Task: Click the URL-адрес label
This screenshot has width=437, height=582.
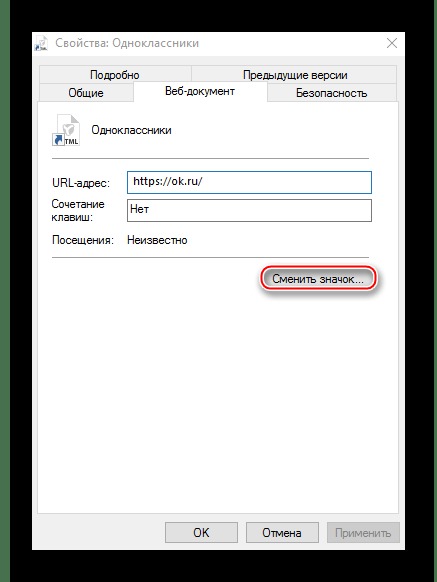Action: tap(81, 183)
